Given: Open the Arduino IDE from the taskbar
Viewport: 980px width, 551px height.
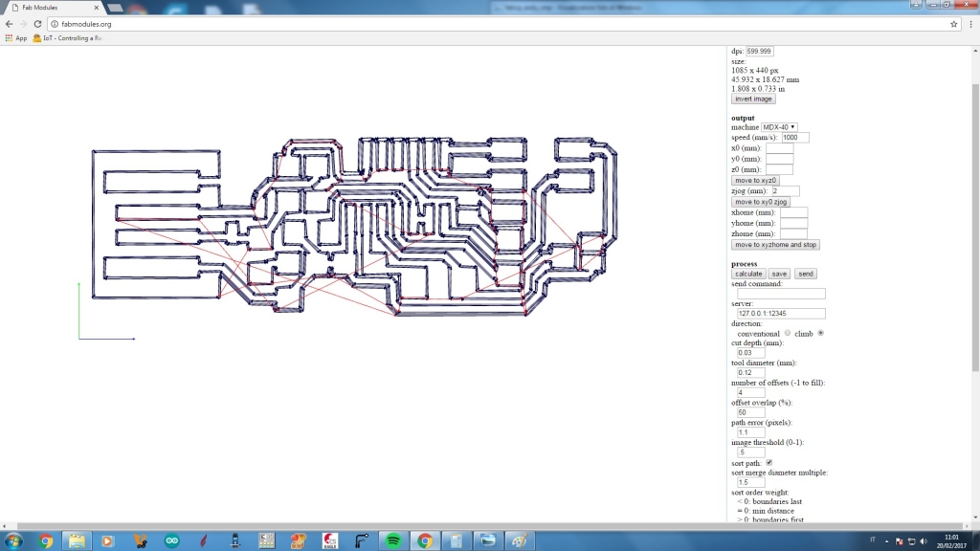Looking at the screenshot, I should point(172,540).
